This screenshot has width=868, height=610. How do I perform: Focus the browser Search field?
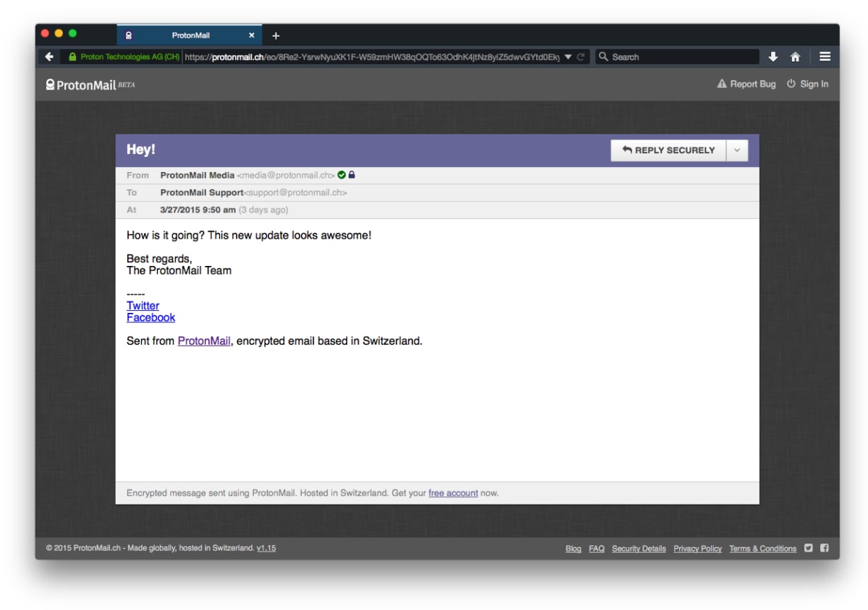(x=677, y=56)
